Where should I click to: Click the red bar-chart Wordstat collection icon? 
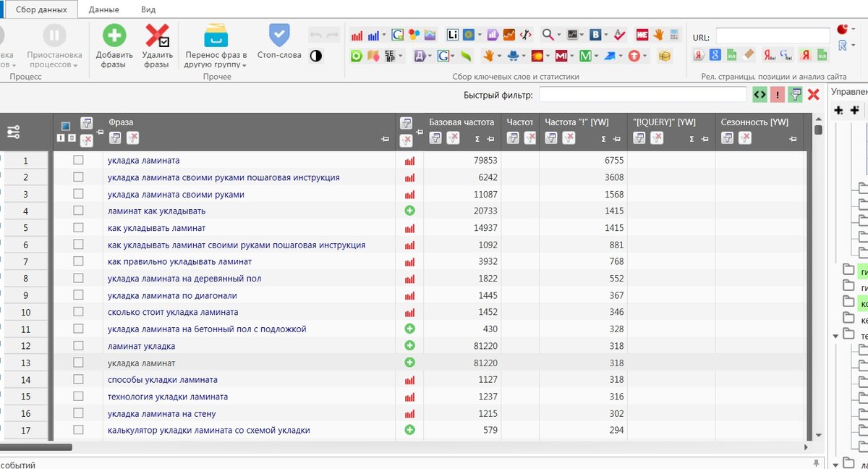(357, 35)
